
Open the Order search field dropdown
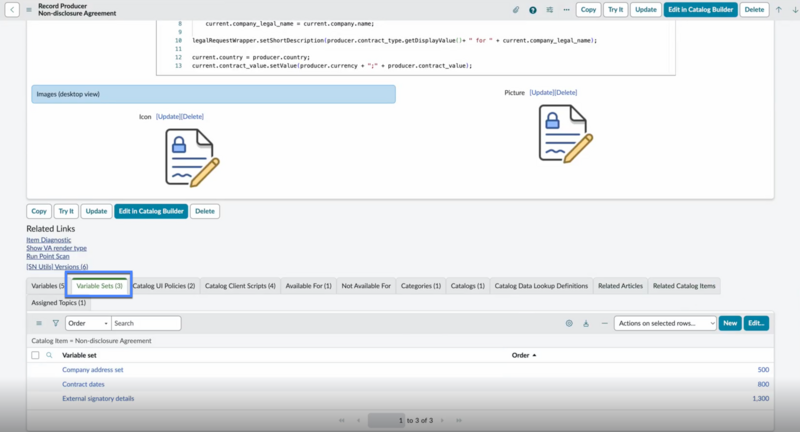coord(88,323)
